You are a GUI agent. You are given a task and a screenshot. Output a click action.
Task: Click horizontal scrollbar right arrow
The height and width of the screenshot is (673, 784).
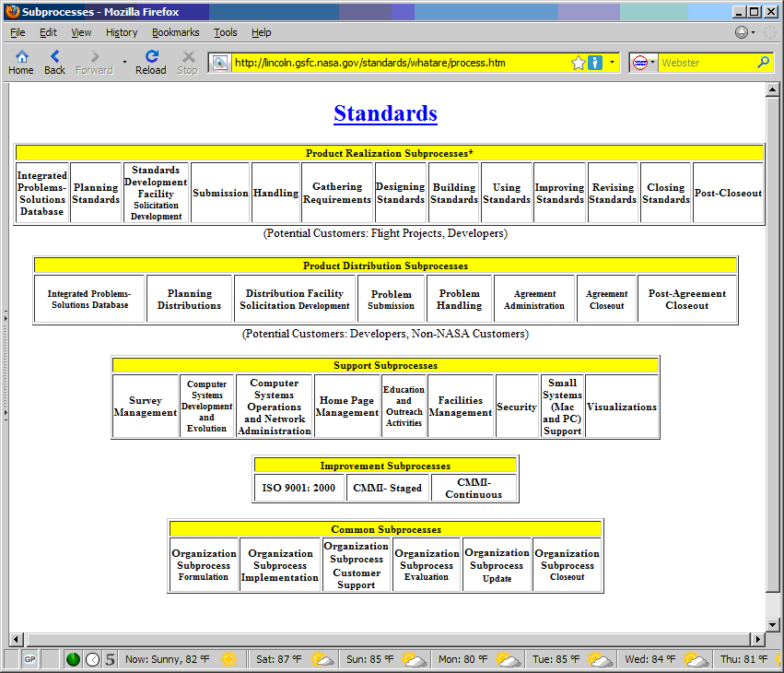757,639
